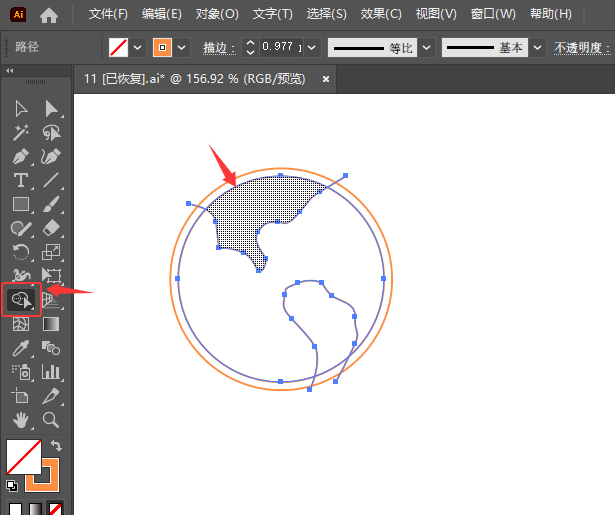Select the Curvature tool

click(x=51, y=157)
